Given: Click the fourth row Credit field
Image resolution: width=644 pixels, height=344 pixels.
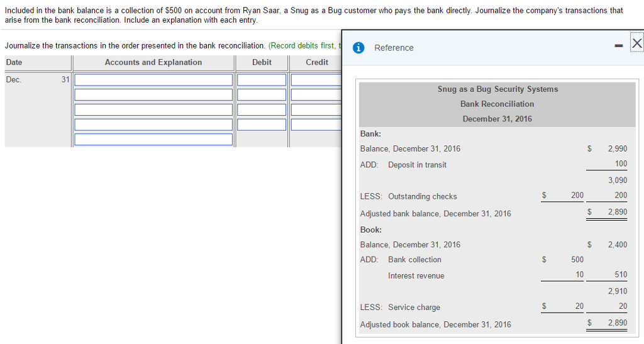Looking at the screenshot, I should coord(316,125).
